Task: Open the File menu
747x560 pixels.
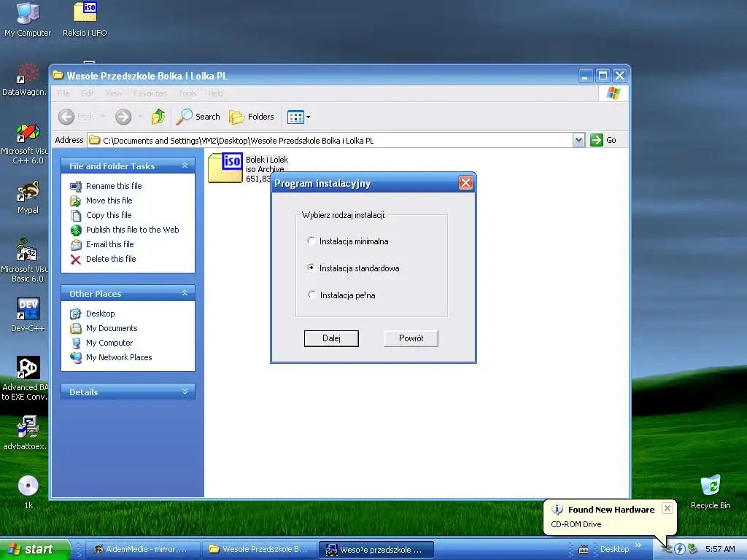Action: tap(64, 93)
